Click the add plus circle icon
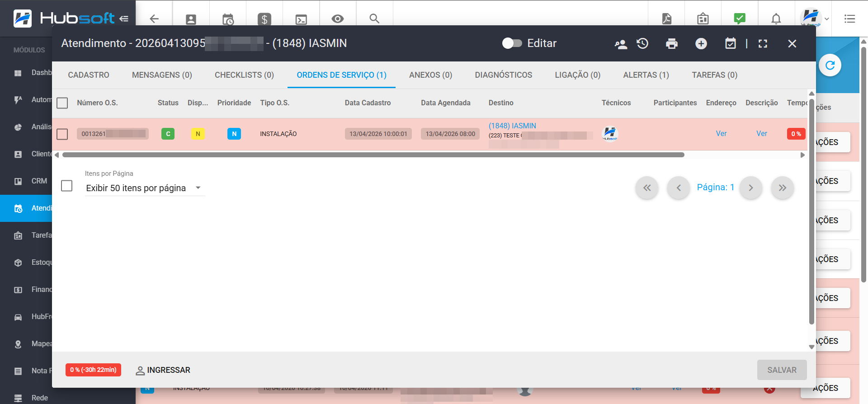This screenshot has width=868, height=404. pos(701,43)
